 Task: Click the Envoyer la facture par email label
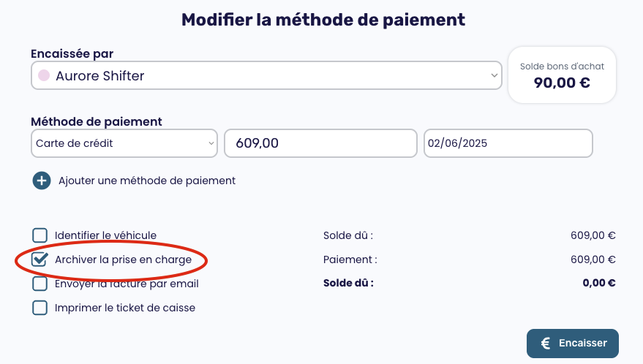coord(127,284)
